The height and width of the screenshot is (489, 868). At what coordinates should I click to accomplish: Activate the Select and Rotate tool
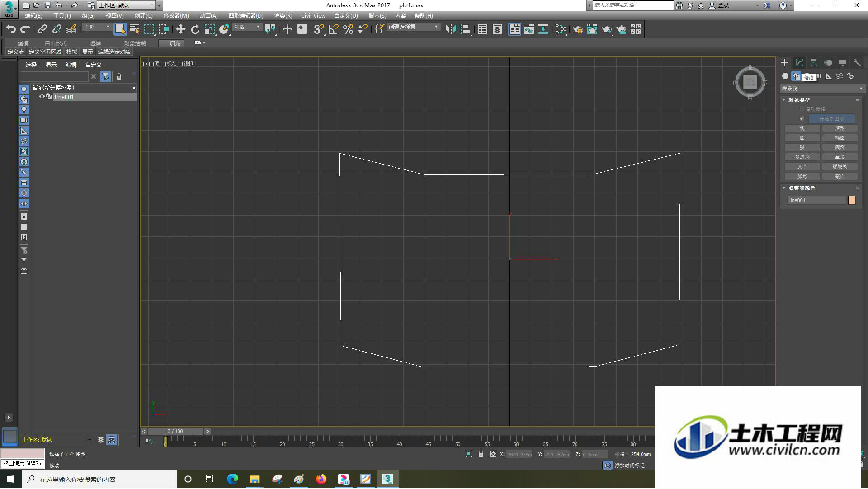tap(195, 29)
